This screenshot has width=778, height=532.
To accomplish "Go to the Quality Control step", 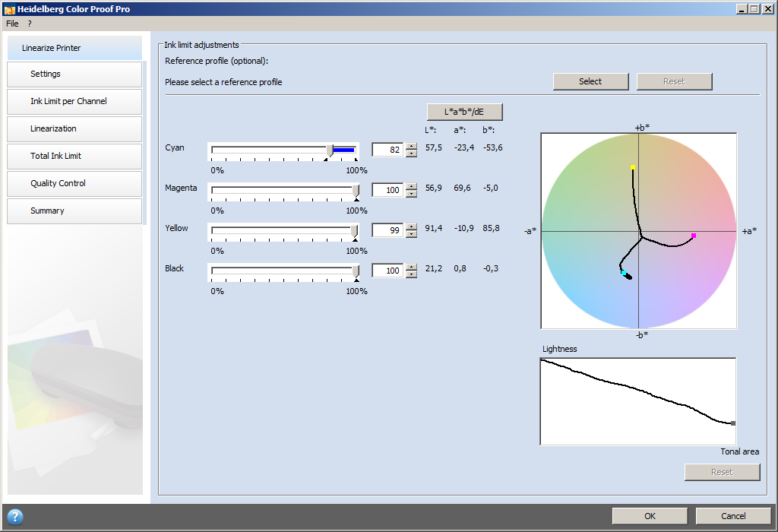I will [x=74, y=183].
